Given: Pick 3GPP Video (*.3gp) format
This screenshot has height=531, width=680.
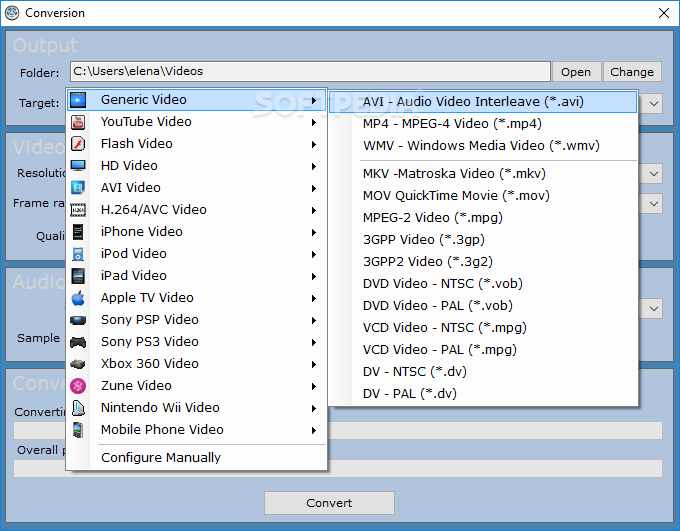Looking at the screenshot, I should pos(483,240).
